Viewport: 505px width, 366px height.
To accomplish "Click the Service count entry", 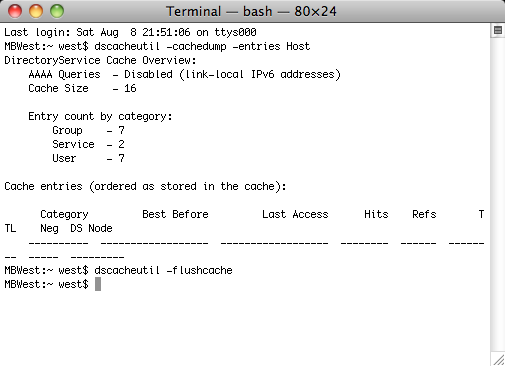I will click(x=88, y=144).
